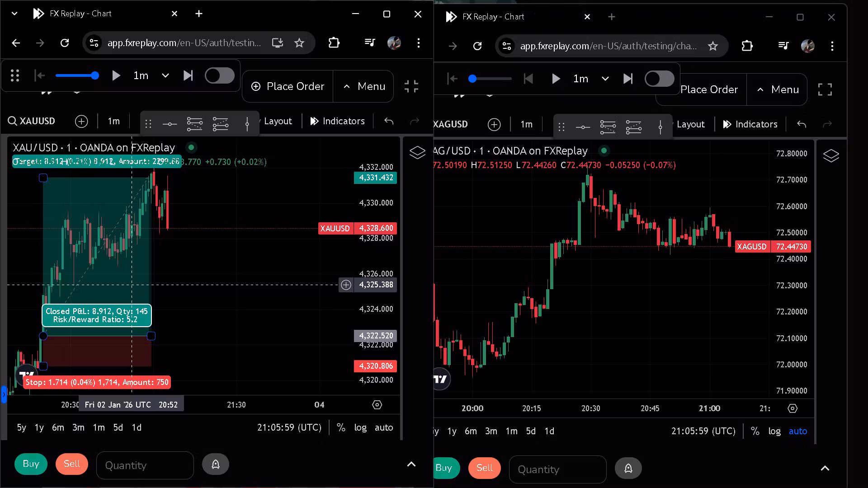
Task: Open Chrome tab search dropdown in left window
Action: coord(14,14)
